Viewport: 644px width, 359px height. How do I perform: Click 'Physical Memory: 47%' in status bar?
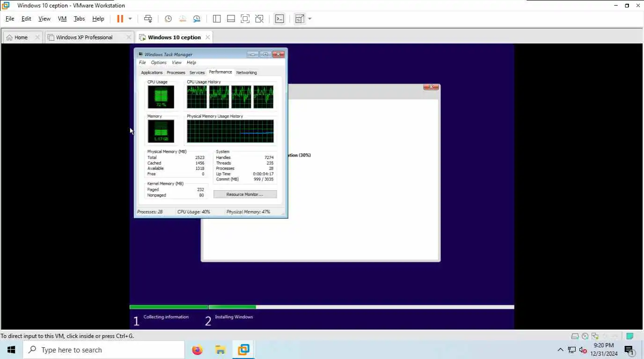tap(248, 212)
